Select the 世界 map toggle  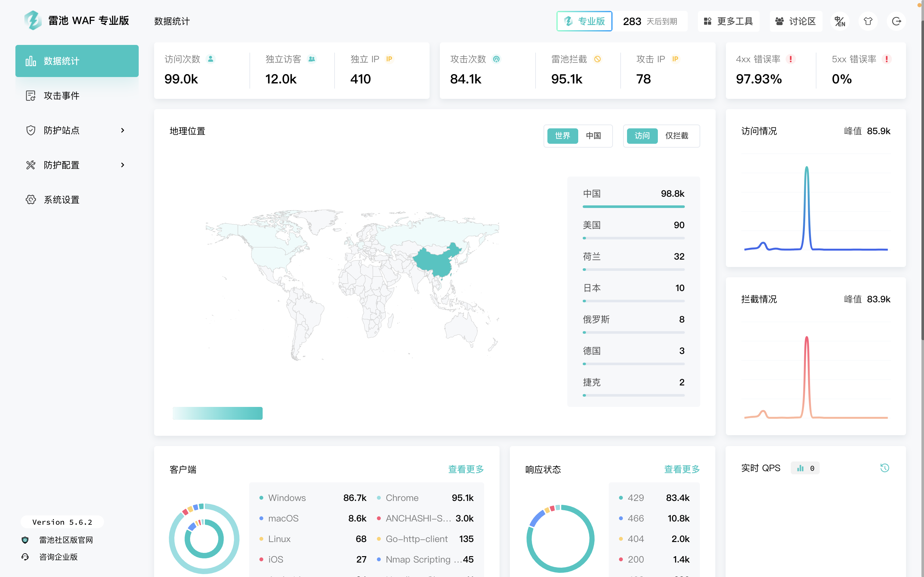[562, 136]
